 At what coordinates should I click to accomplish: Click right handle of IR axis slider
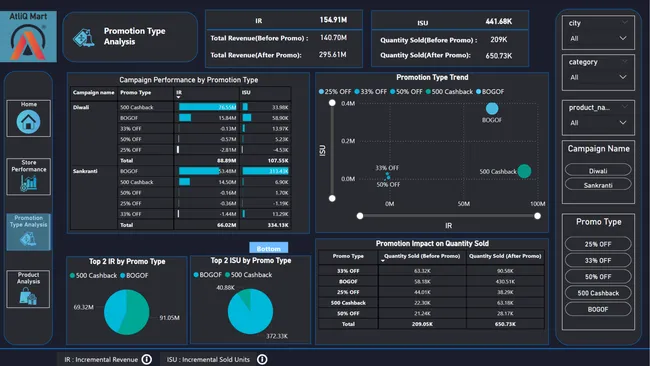(537, 216)
